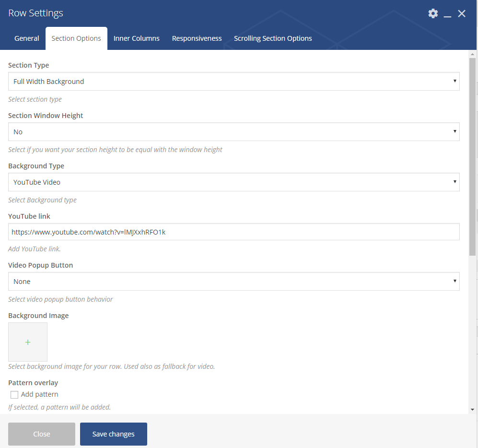Image resolution: width=478 pixels, height=448 pixels.
Task: Select the Section Options tab
Action: 76,38
